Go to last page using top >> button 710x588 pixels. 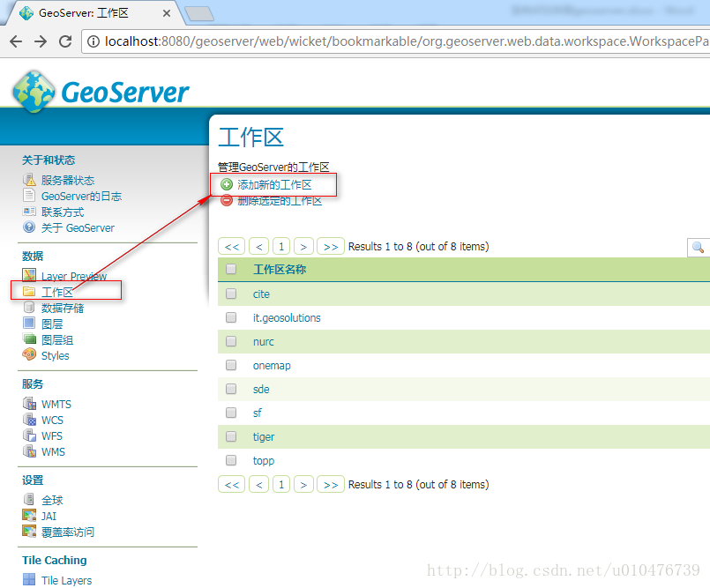(331, 247)
